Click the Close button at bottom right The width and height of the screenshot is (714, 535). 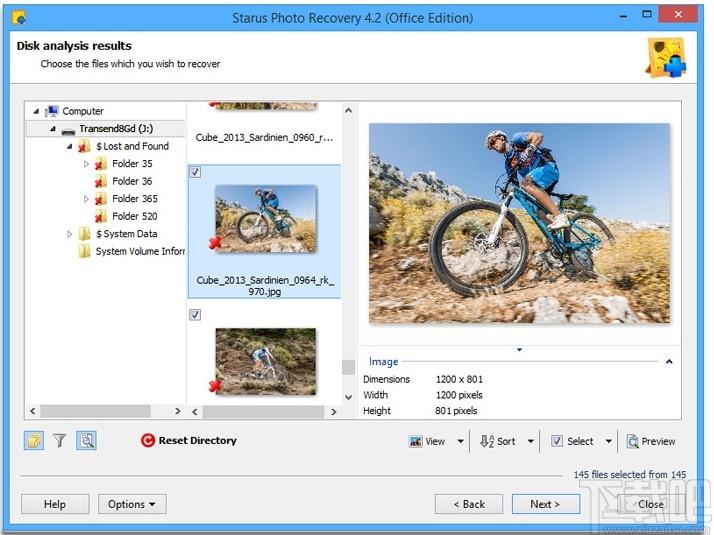click(651, 504)
